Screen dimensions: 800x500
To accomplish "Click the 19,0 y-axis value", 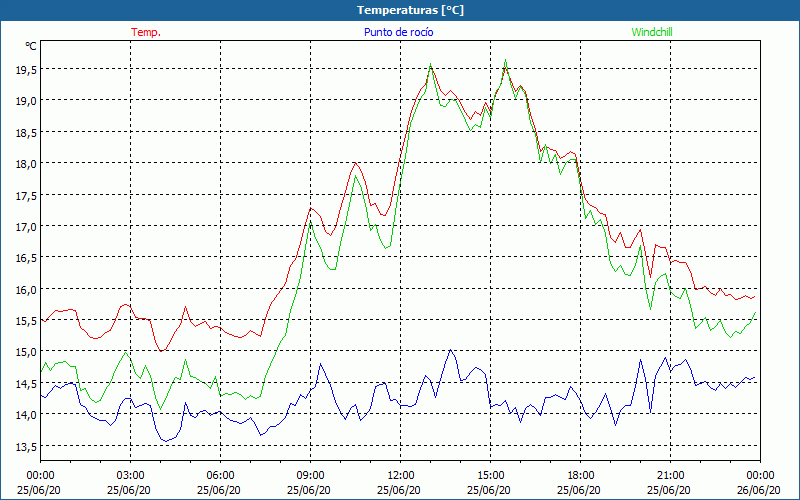I will pyautogui.click(x=26, y=101).
